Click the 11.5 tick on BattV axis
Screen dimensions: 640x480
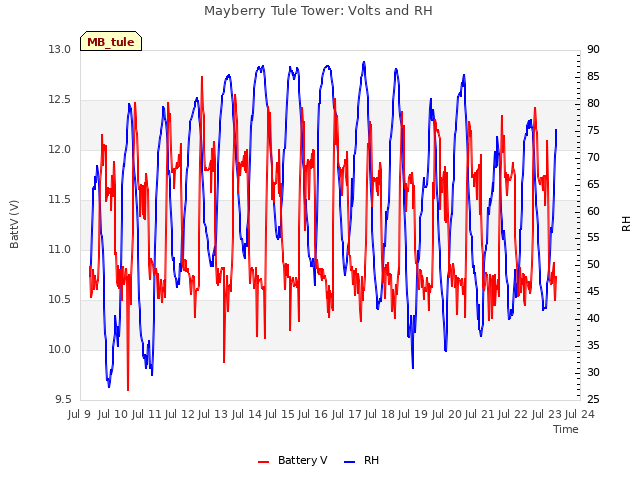[60, 200]
